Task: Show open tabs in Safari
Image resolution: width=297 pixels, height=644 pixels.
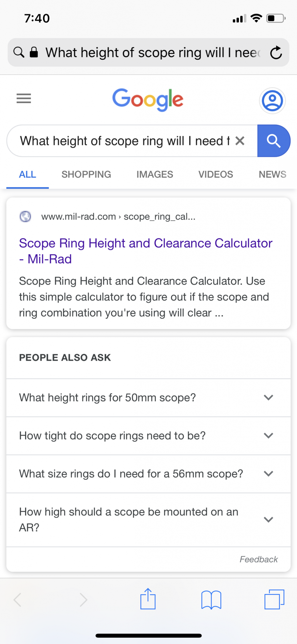Action: pyautogui.click(x=274, y=599)
